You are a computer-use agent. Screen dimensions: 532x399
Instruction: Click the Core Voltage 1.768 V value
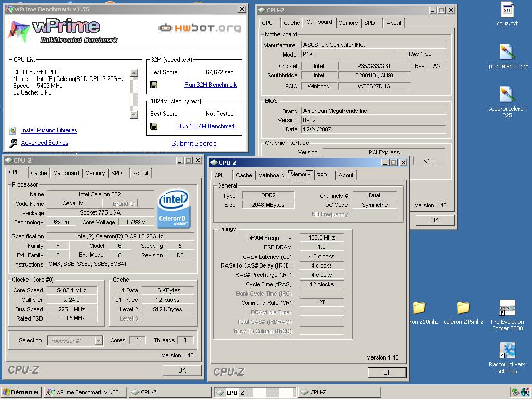(136, 222)
